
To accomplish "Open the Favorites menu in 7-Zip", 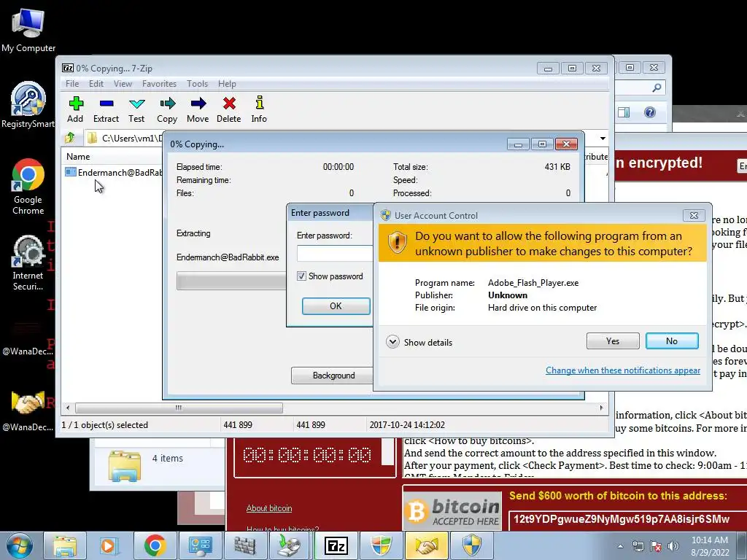I will [x=160, y=84].
